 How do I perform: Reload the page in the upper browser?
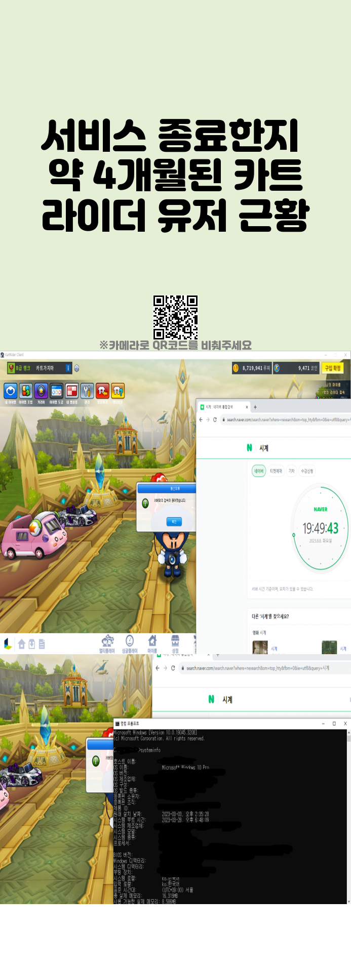[215, 419]
